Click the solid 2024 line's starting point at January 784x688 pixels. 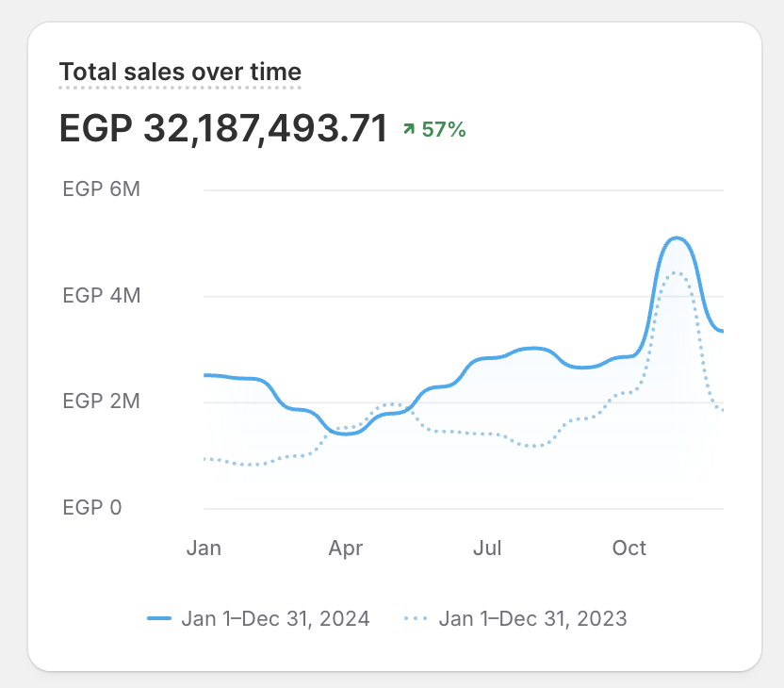[205, 375]
